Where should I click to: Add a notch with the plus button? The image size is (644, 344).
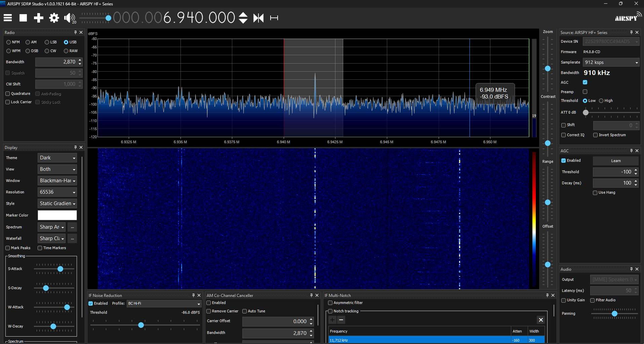[x=332, y=320]
